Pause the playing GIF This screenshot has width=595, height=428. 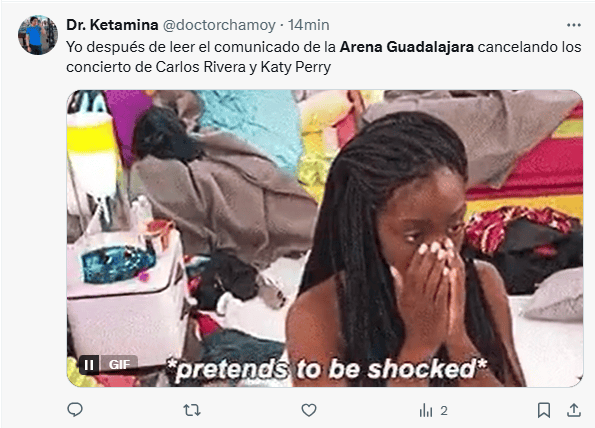tap(89, 365)
